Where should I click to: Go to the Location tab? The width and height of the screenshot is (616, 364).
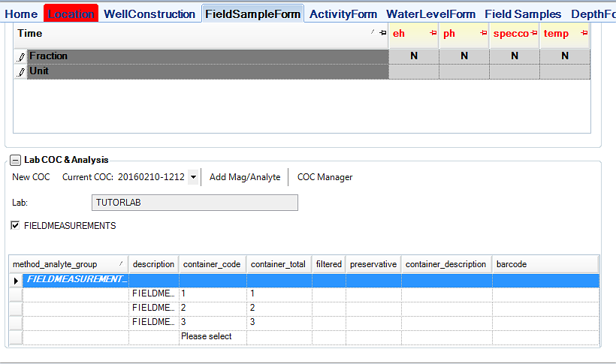point(71,14)
